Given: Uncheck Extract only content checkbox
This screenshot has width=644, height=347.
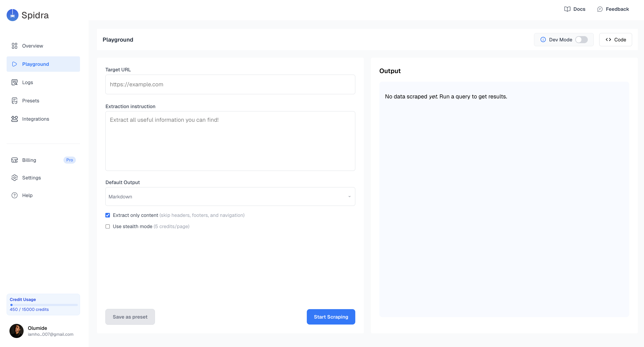Looking at the screenshot, I should 108,215.
